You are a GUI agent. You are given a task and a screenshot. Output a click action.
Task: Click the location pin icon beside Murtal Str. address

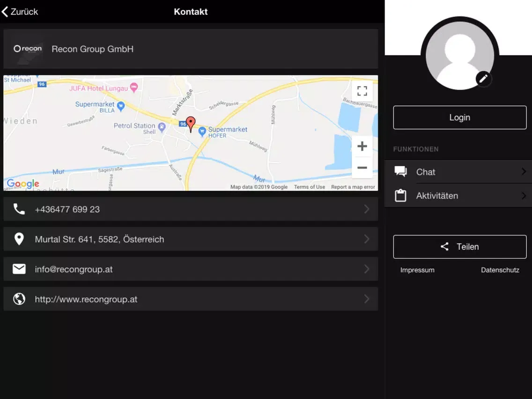click(x=19, y=239)
